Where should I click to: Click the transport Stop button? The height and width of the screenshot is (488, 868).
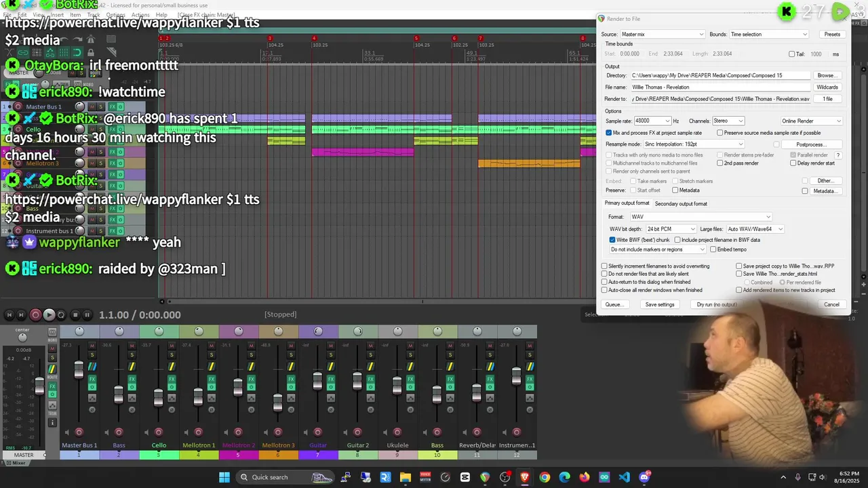pyautogui.click(x=75, y=314)
